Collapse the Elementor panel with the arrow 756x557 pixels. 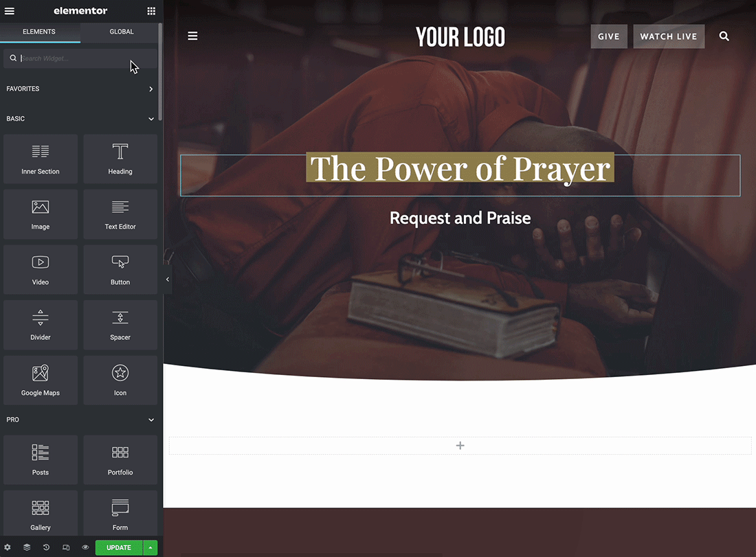pos(167,280)
